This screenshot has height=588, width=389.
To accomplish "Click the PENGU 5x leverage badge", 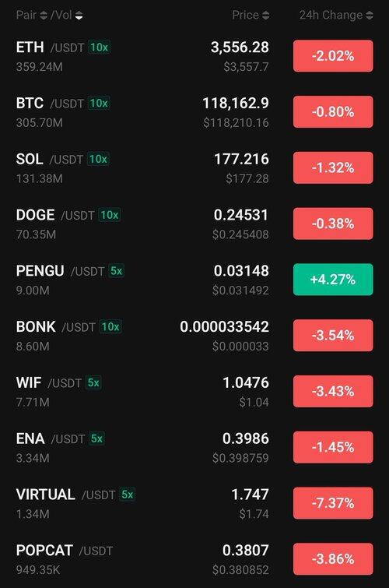I will [x=116, y=271].
